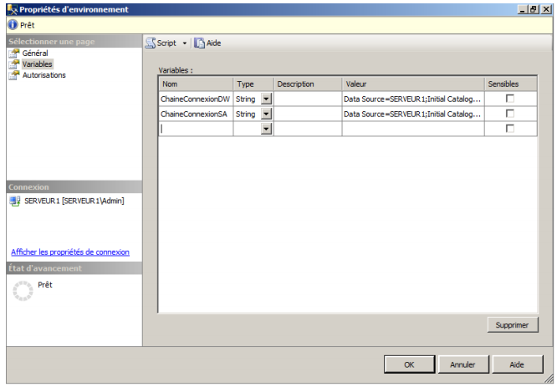
Task: Open Type dropdown for ChaineConnexionSA
Action: coord(266,114)
